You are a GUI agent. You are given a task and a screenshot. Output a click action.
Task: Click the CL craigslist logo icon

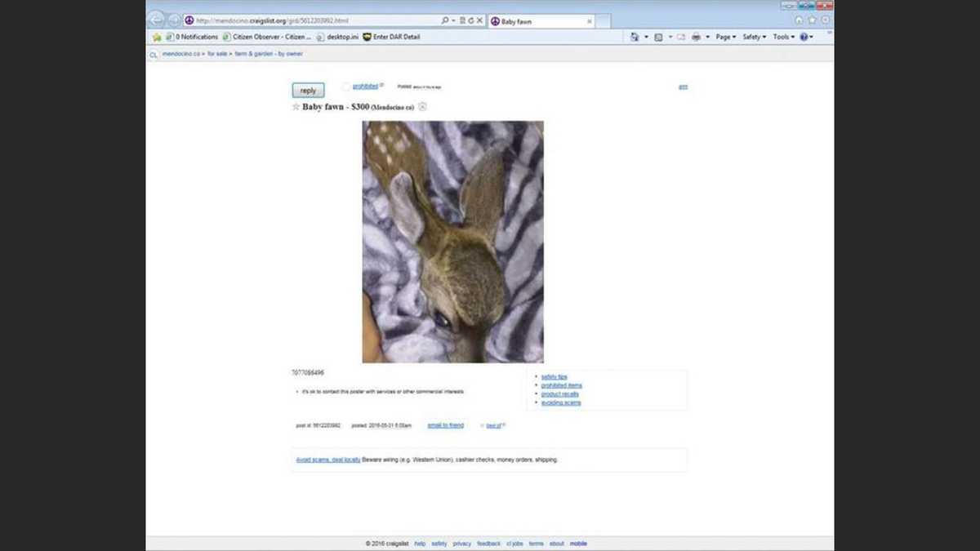153,54
